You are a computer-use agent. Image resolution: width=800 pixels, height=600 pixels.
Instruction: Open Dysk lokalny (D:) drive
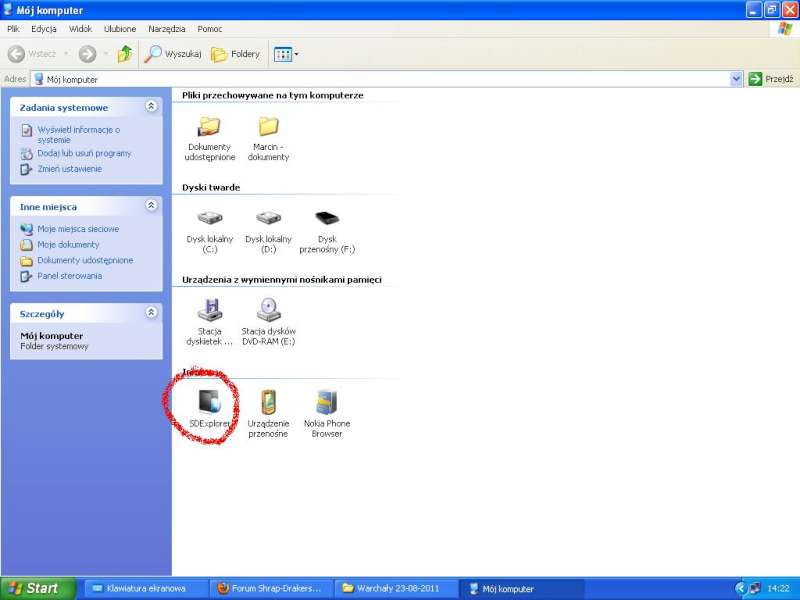point(268,219)
